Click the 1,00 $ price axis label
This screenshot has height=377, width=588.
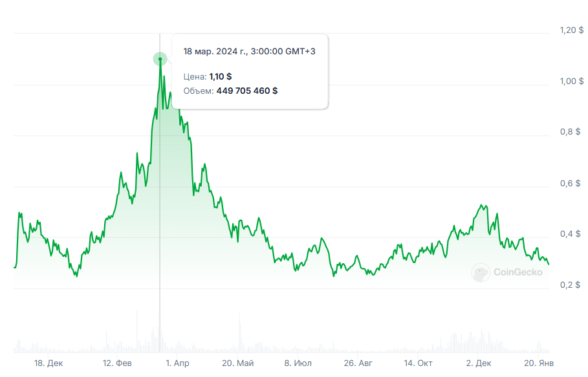[x=571, y=81]
